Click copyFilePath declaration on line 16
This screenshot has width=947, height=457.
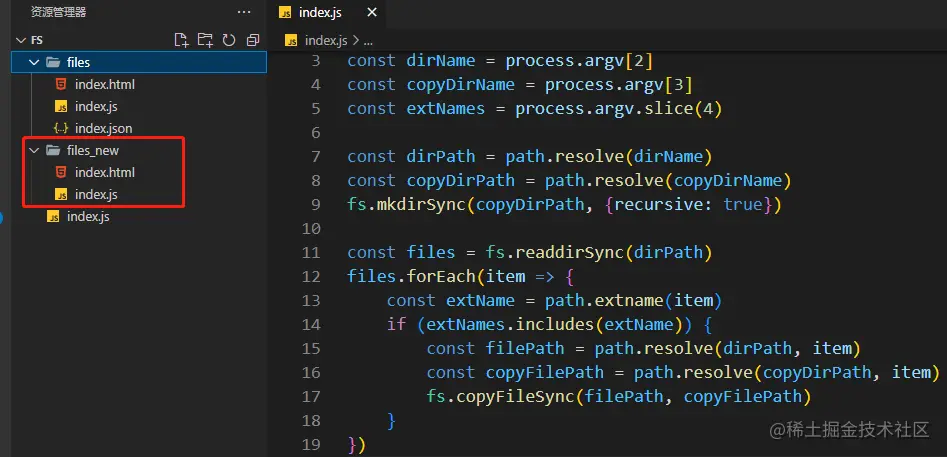click(545, 372)
